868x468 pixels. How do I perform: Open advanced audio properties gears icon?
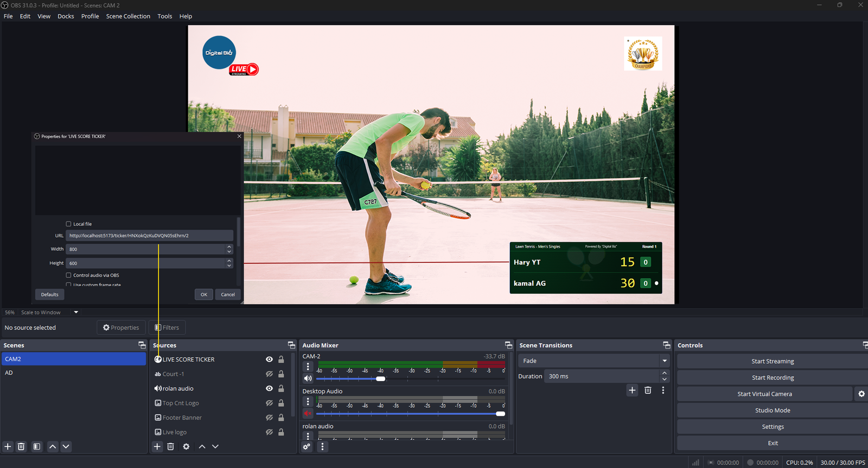click(307, 446)
